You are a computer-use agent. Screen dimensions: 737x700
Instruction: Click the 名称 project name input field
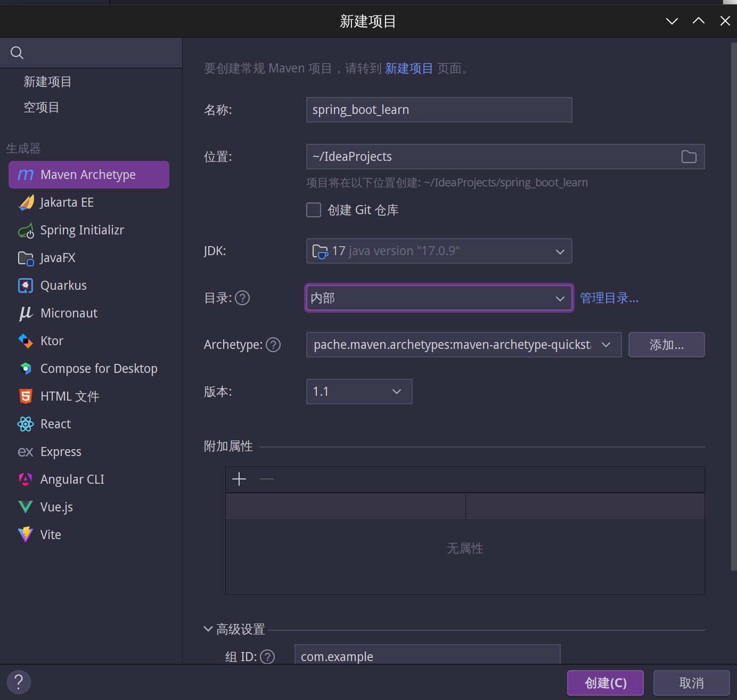439,110
